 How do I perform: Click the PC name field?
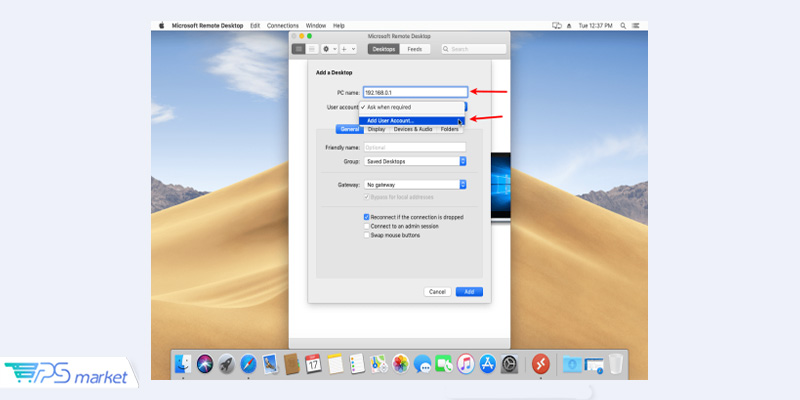coord(415,92)
